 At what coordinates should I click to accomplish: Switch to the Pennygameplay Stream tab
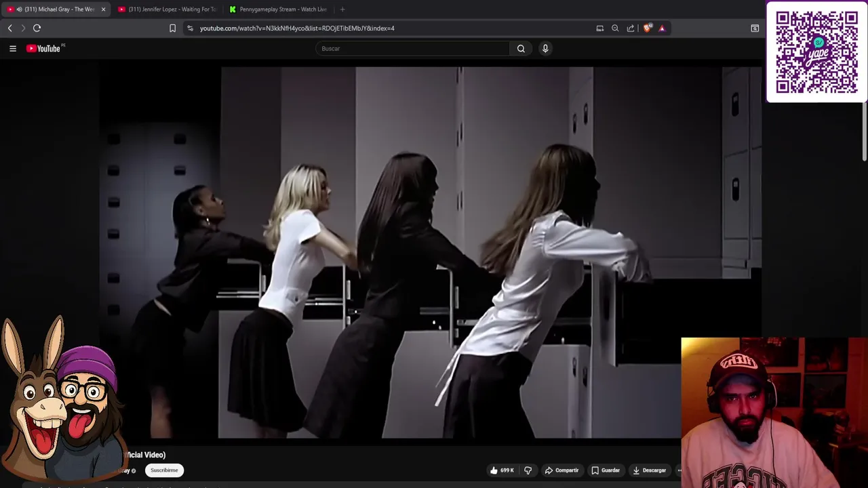point(279,9)
